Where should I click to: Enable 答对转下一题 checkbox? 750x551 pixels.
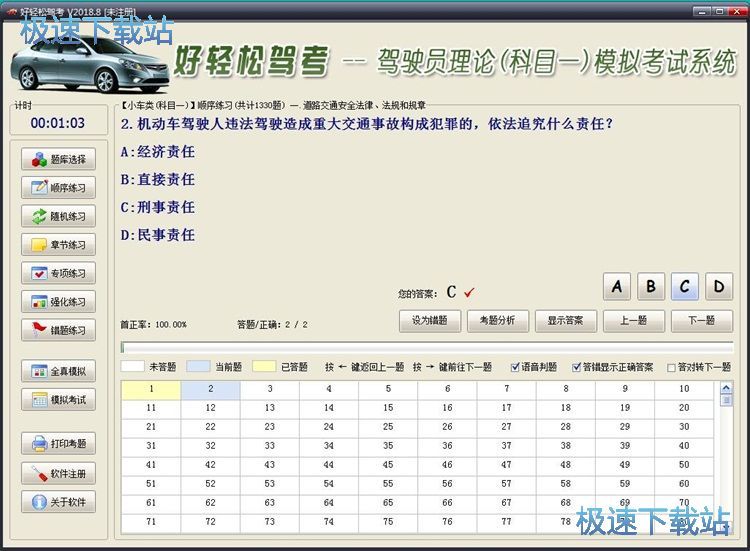point(673,367)
